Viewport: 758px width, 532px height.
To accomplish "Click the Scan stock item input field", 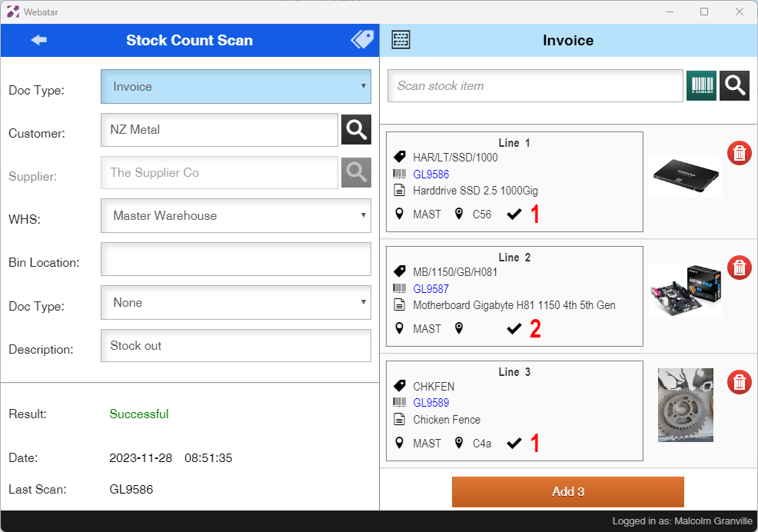I will tap(535, 86).
